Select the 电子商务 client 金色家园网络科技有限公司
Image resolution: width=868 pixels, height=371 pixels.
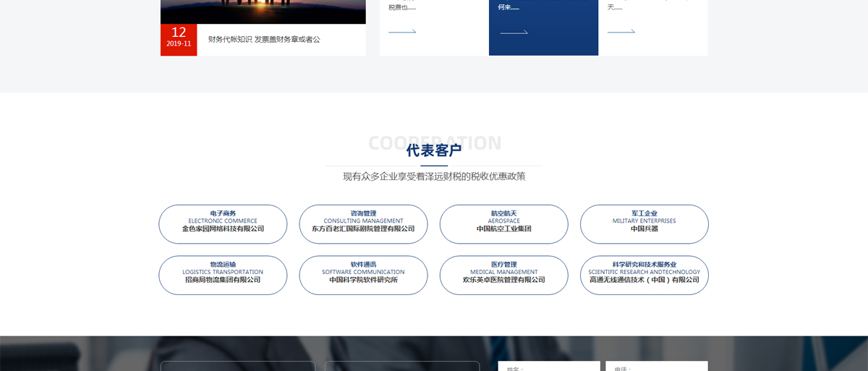223,224
